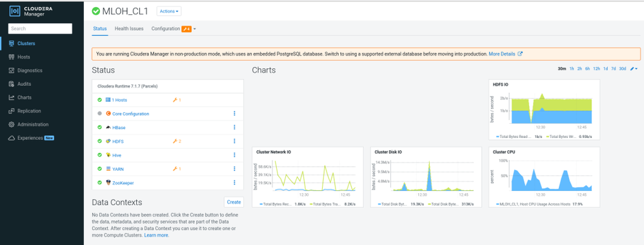Image resolution: width=644 pixels, height=245 pixels.
Task: Click the HDFS configuration wrench icon showing 2
Action: pyautogui.click(x=175, y=141)
